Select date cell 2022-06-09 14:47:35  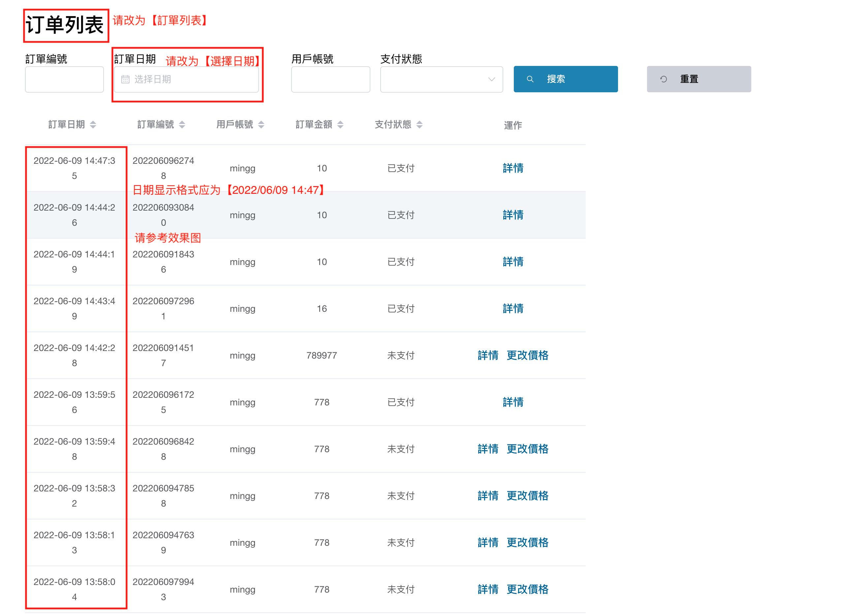click(x=74, y=168)
